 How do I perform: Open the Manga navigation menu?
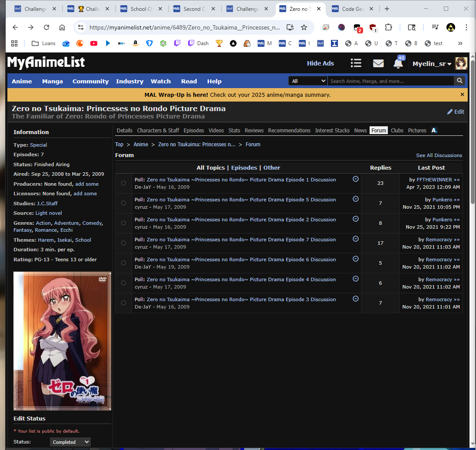pyautogui.click(x=53, y=81)
